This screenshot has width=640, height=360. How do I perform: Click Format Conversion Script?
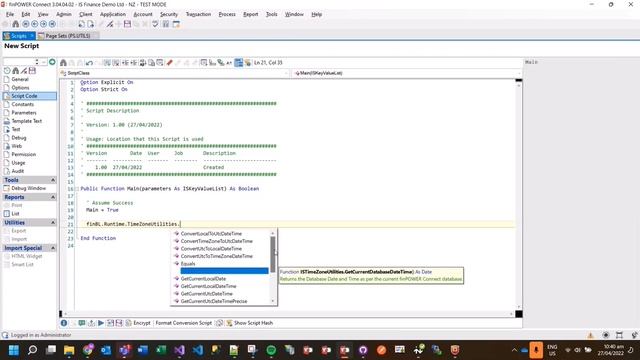[184, 323]
